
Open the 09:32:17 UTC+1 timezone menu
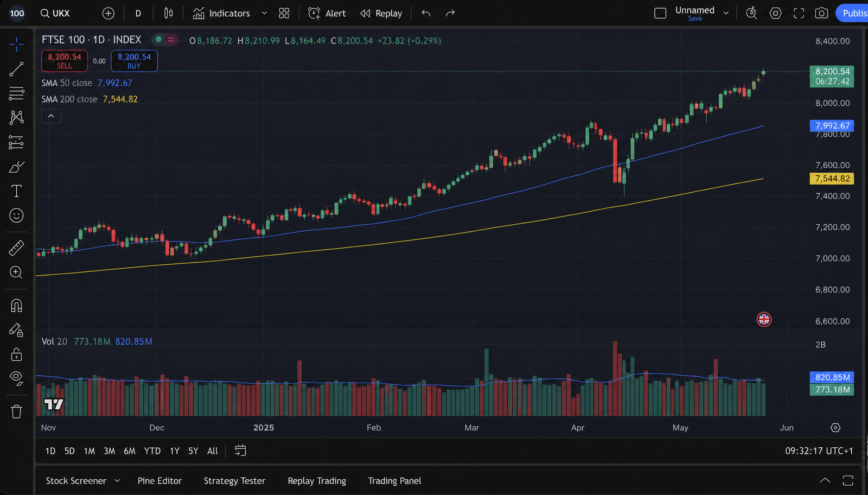(819, 451)
